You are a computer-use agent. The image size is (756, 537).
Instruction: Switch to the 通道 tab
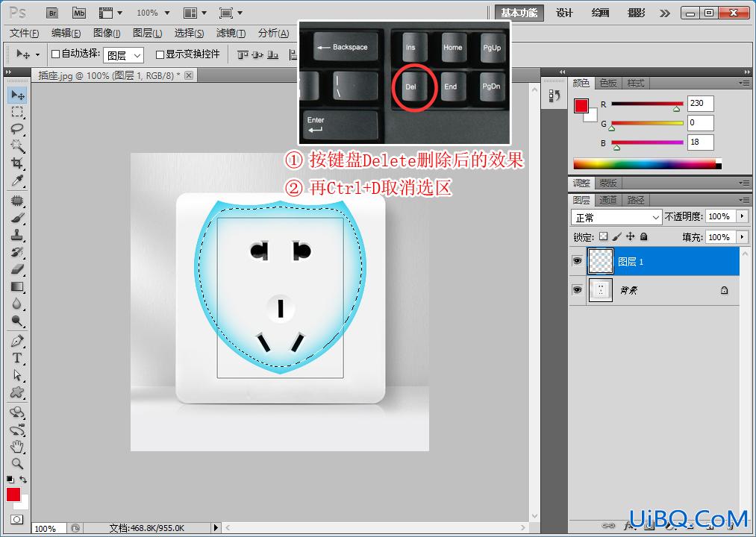click(608, 200)
